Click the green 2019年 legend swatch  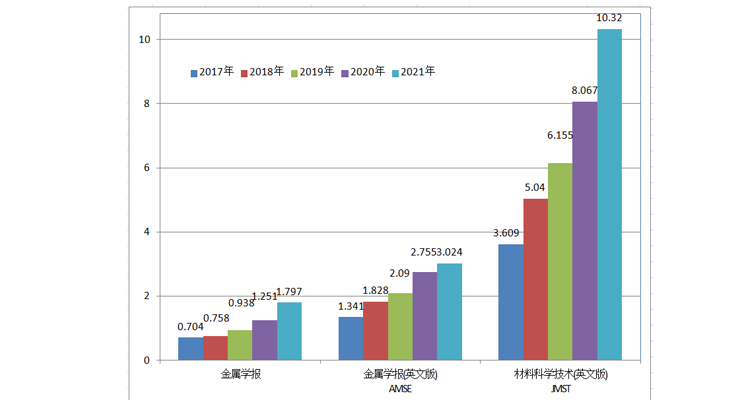click(295, 73)
